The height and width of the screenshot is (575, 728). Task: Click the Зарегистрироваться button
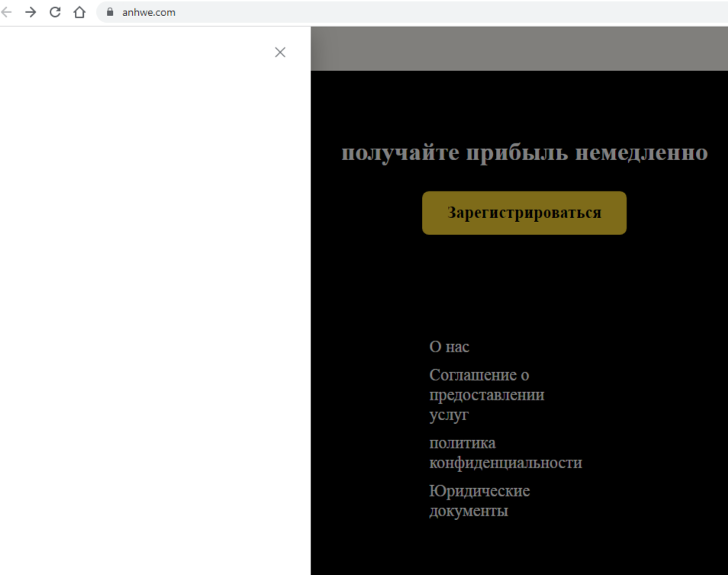[x=524, y=213]
